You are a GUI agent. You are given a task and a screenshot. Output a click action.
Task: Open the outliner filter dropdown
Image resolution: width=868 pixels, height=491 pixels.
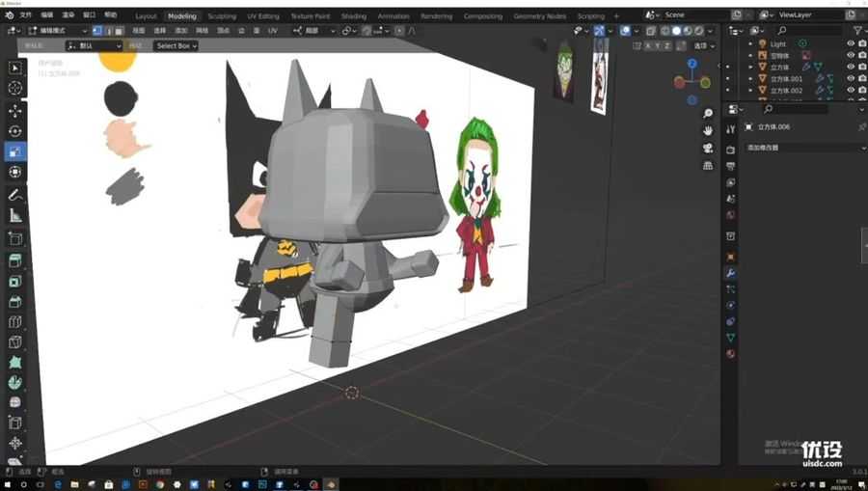(x=858, y=31)
